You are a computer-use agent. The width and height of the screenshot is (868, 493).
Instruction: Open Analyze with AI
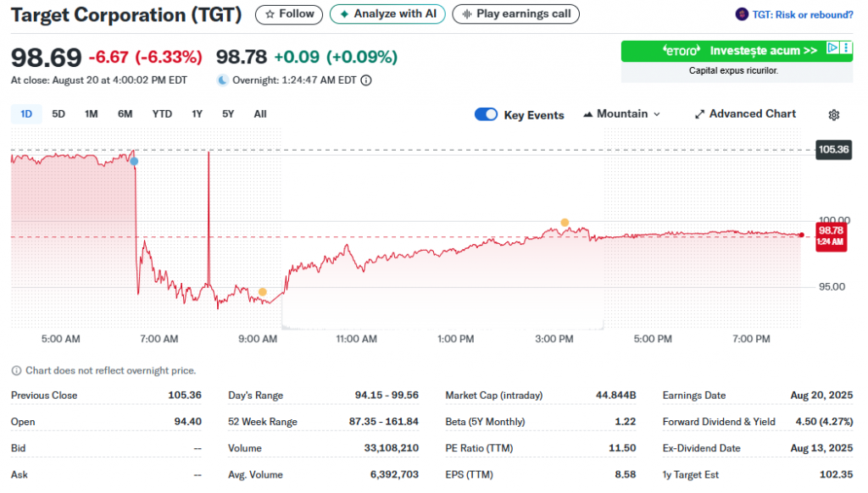coord(387,14)
